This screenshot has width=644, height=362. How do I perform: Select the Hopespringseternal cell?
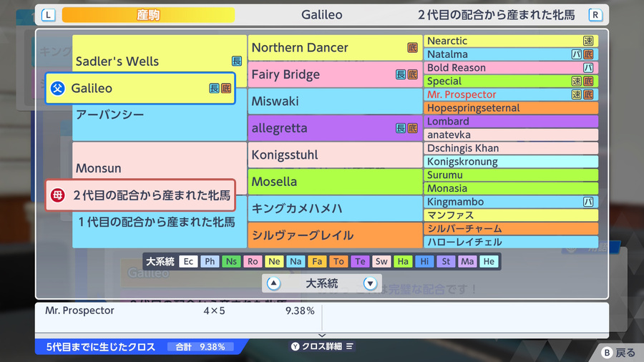point(510,108)
